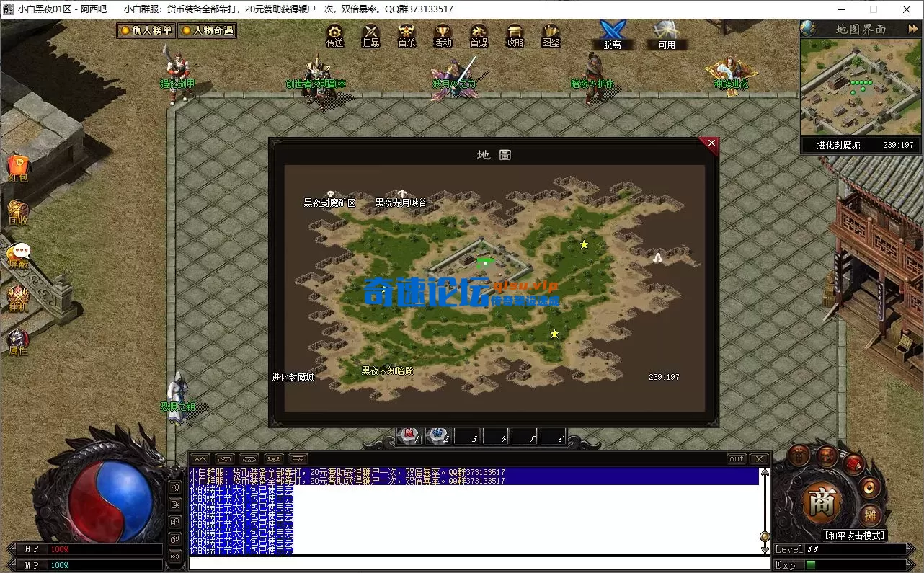Click the 可用 available button
The image size is (924, 573).
point(667,43)
